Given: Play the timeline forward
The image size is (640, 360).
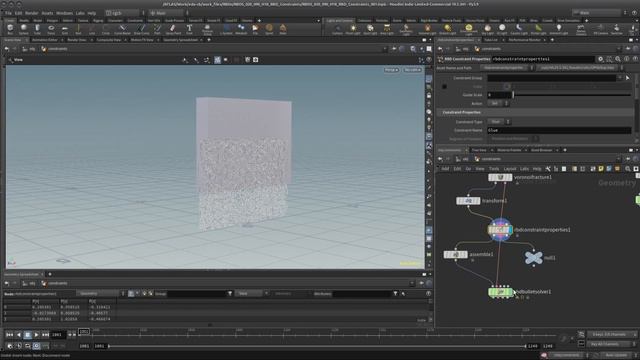Looking at the screenshot, I should click(x=36, y=335).
